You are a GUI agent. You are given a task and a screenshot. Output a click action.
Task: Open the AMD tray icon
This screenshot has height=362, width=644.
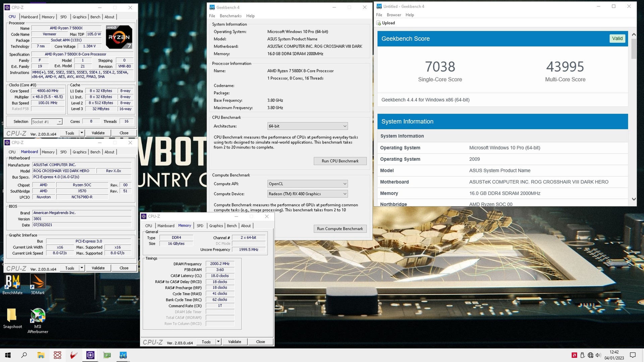(x=574, y=355)
